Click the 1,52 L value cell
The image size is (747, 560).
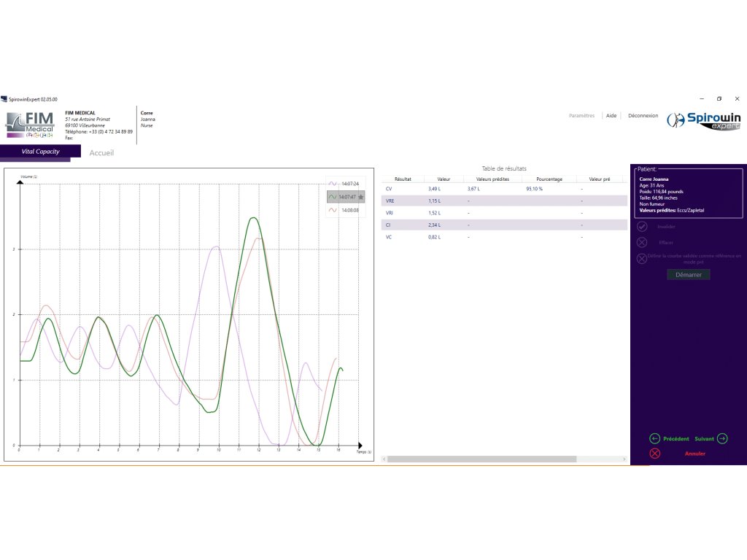click(434, 213)
